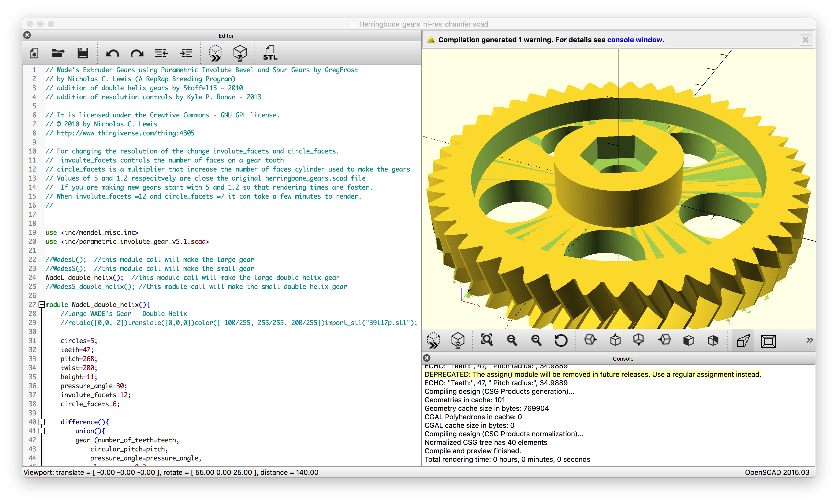Open the console window link
Image resolution: width=838 pixels, height=504 pixels.
click(x=634, y=40)
